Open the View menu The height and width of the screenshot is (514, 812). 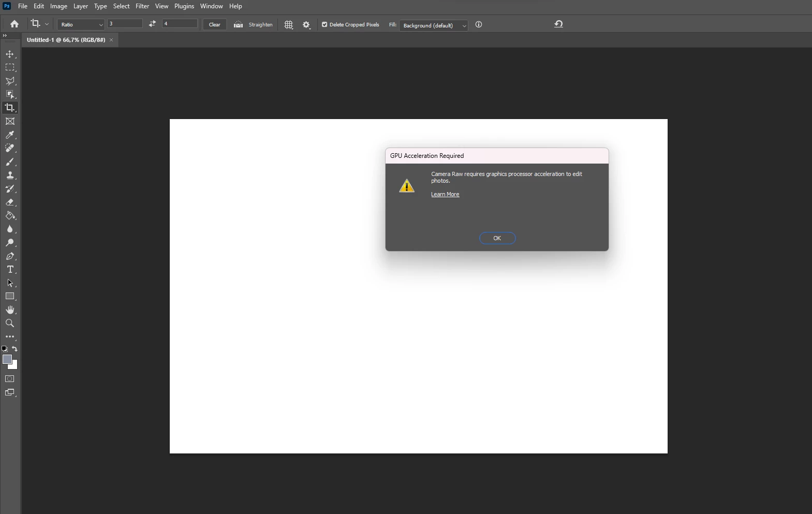click(x=162, y=6)
